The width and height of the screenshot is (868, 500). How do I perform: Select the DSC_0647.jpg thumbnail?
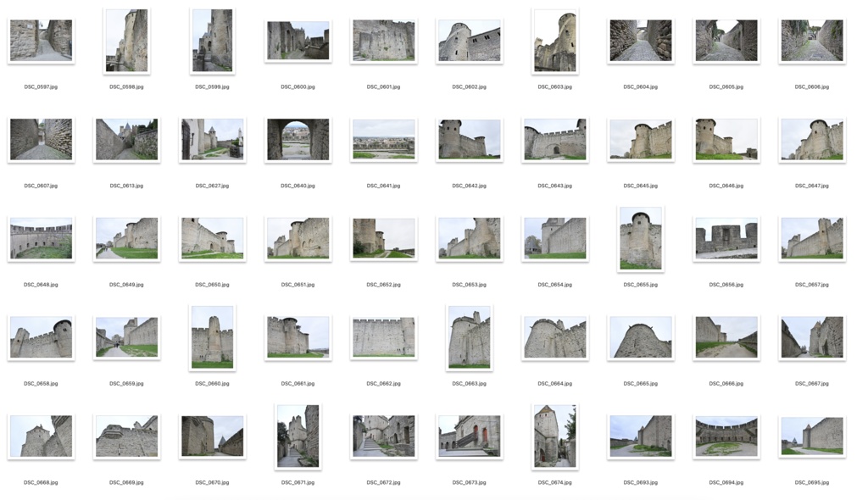[x=812, y=140]
